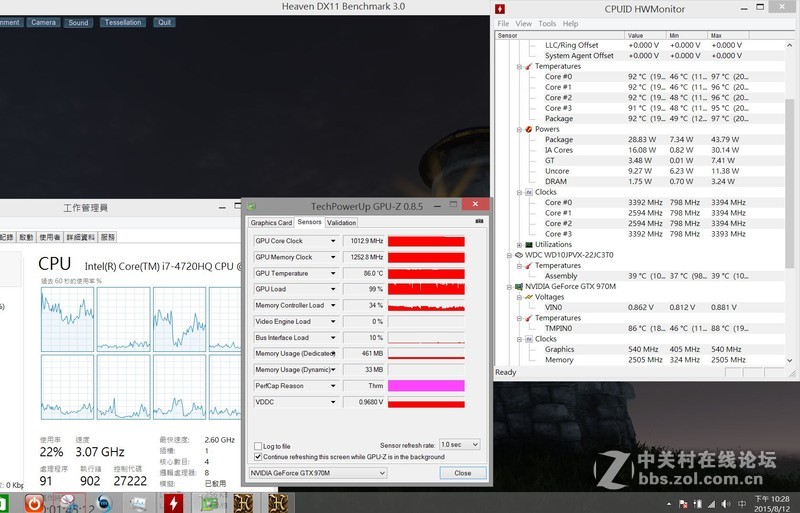Screen dimensions: 800x513
Task: Collapse the NVIDIA GeForce GTX 970M node
Action: click(x=509, y=286)
